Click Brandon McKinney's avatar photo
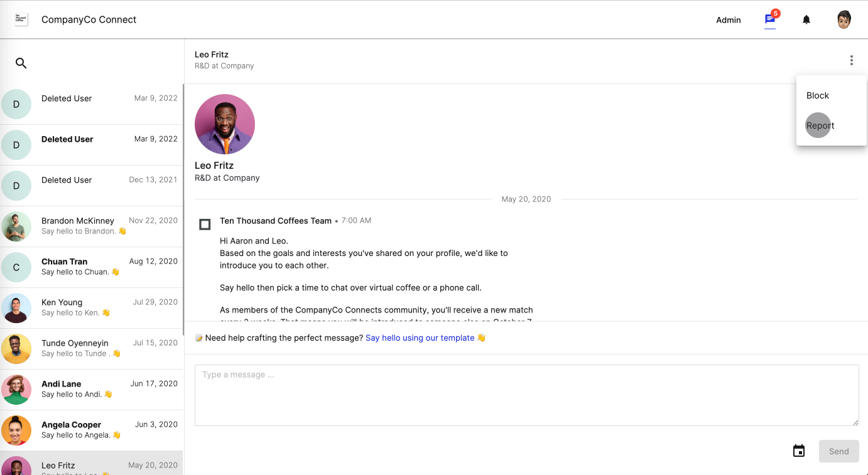 (16, 227)
